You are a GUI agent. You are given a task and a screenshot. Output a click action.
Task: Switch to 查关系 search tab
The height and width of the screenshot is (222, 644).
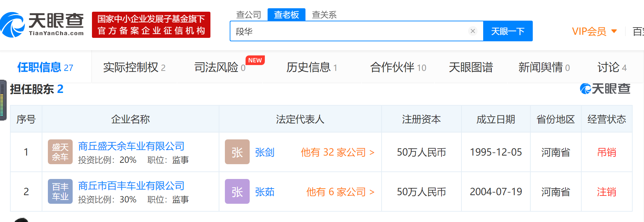324,15
